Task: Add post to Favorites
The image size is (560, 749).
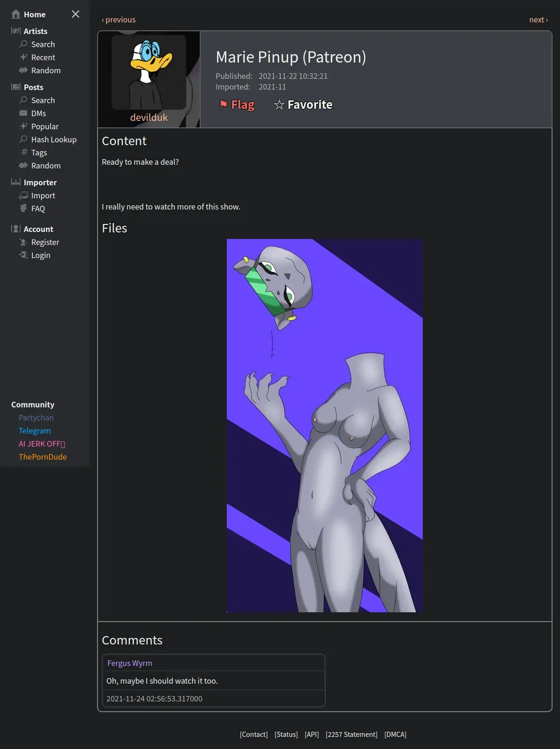Action: pos(303,105)
